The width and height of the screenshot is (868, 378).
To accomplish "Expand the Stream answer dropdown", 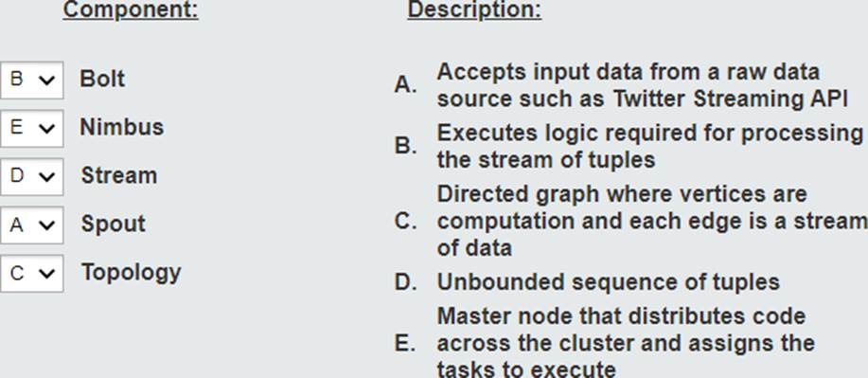I will pos(31,176).
